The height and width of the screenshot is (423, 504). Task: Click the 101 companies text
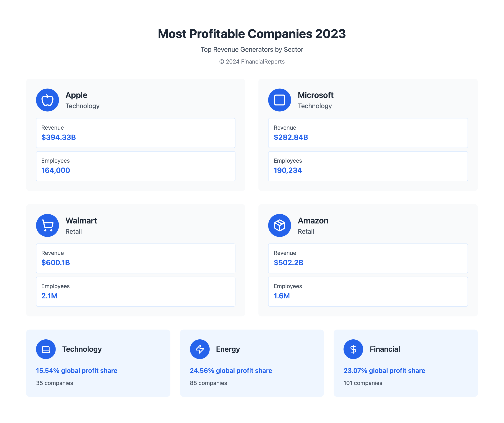pos(363,383)
